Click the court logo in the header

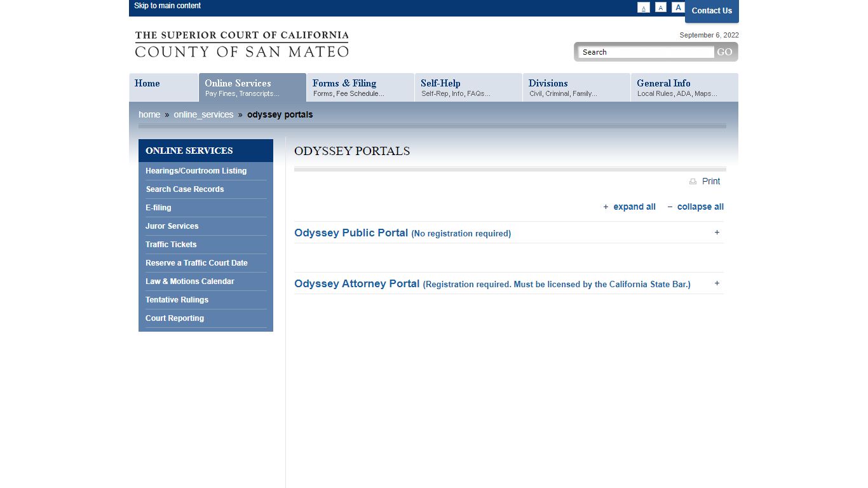[241, 44]
